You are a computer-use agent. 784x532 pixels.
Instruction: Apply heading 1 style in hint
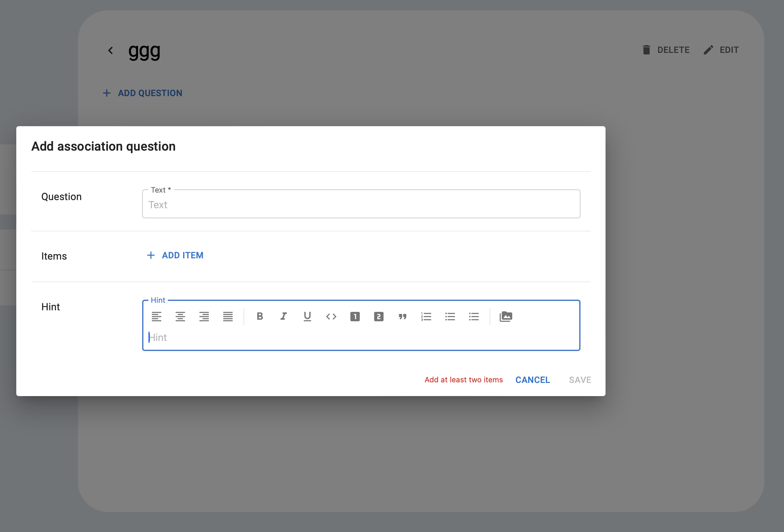pos(355,317)
